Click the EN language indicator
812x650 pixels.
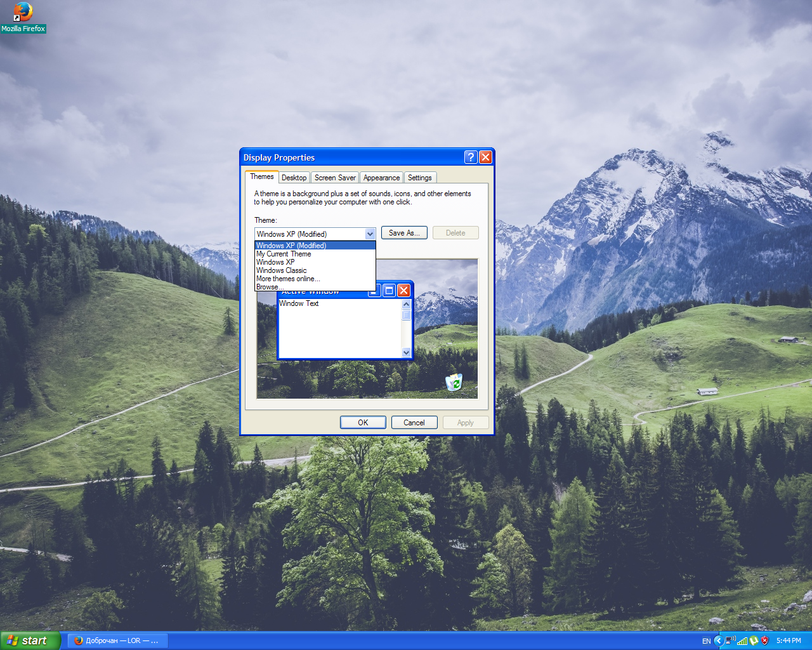click(x=706, y=641)
